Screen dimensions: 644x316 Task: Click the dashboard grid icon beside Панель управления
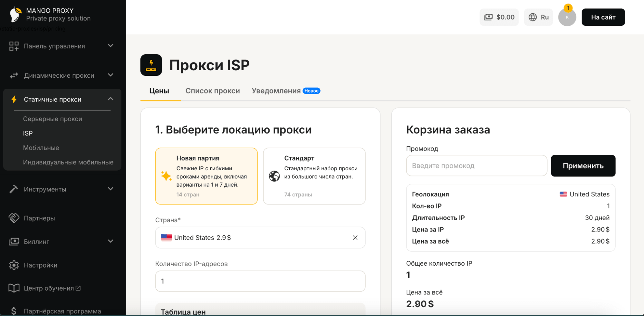pyautogui.click(x=14, y=46)
